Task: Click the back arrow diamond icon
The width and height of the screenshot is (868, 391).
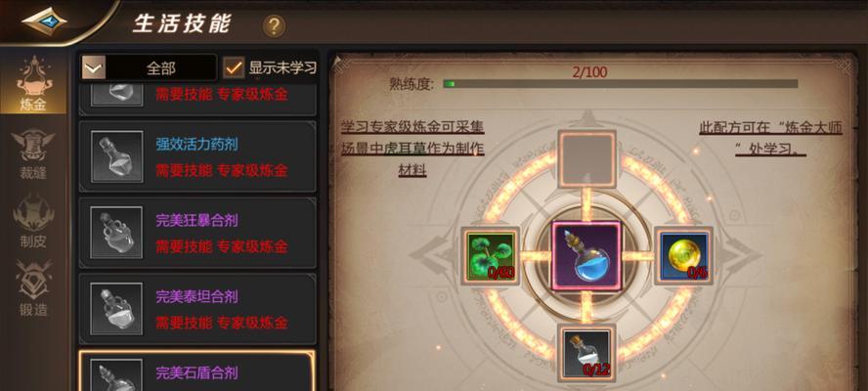Action: coord(44,22)
